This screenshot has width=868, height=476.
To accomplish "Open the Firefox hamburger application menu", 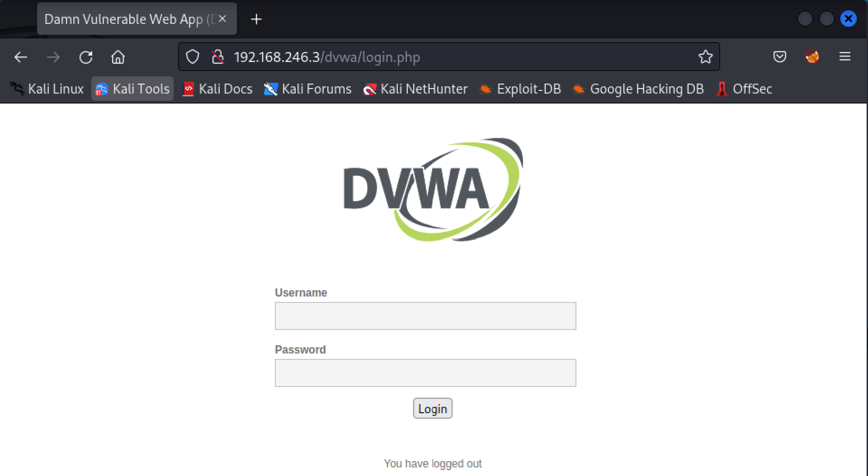I will [844, 57].
